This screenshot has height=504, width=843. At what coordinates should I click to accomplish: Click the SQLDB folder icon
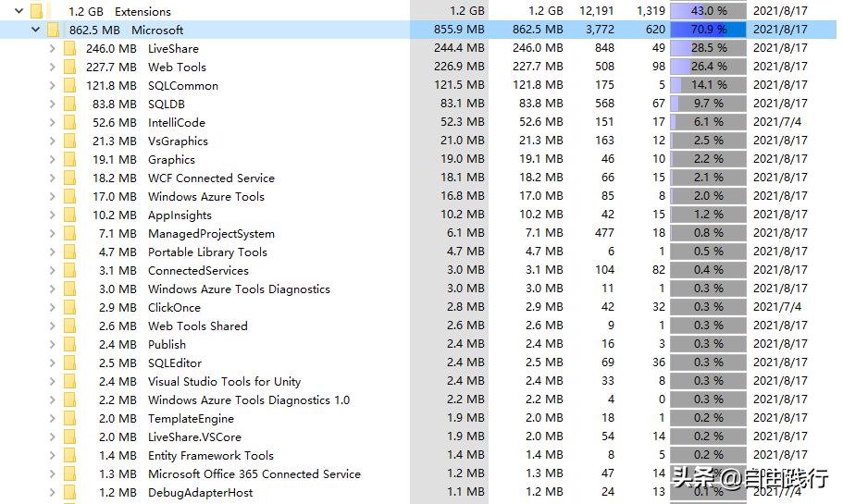69,104
